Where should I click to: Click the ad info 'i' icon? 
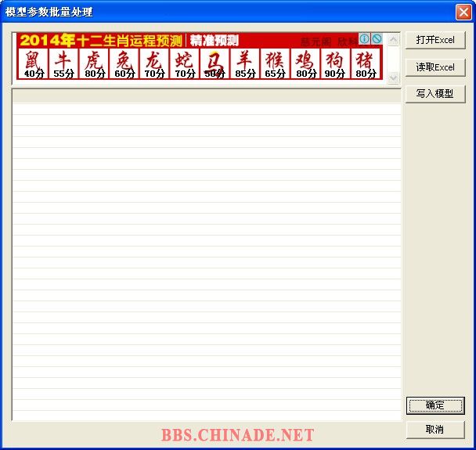365,38
